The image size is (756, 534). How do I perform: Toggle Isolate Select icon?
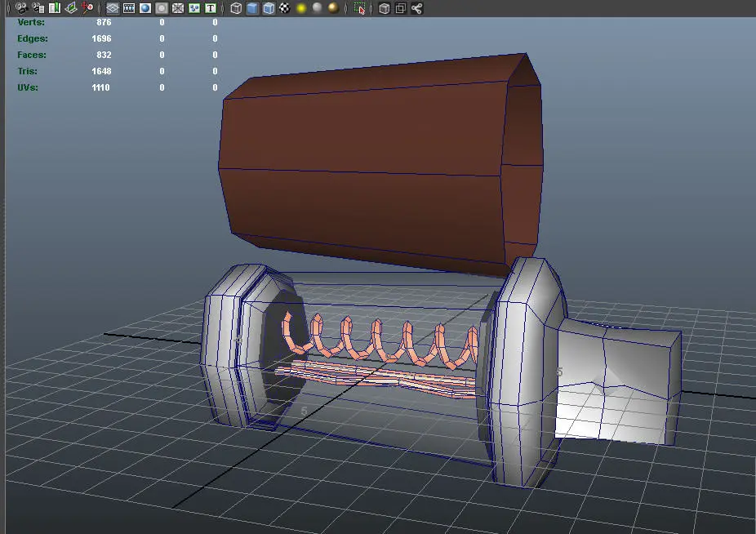click(x=359, y=8)
